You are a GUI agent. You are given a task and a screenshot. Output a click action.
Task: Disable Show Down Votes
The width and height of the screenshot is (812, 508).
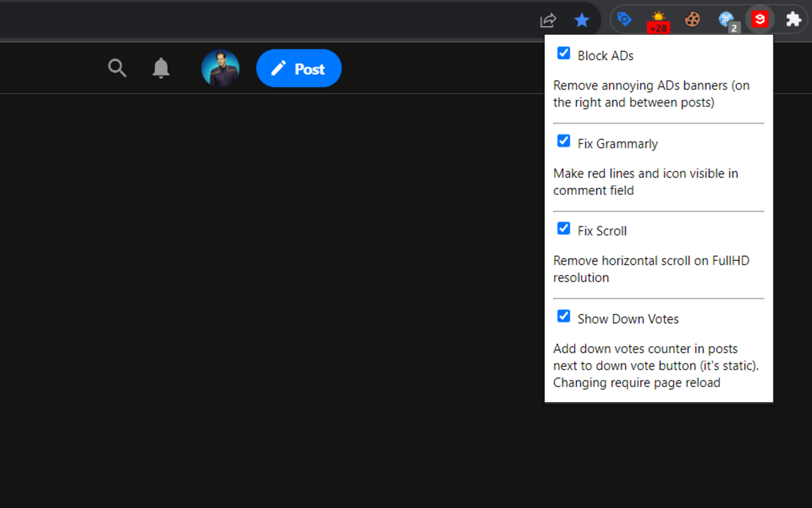[x=563, y=316]
